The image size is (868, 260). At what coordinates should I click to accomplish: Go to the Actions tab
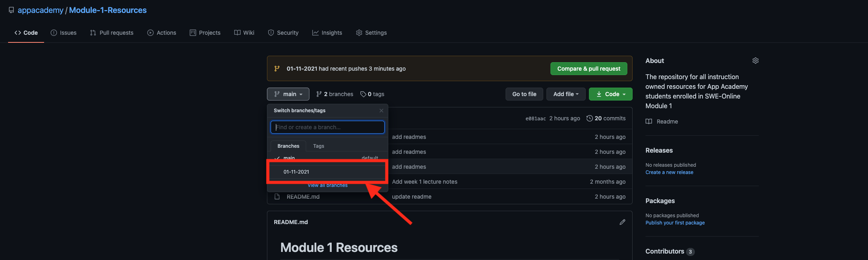point(162,33)
